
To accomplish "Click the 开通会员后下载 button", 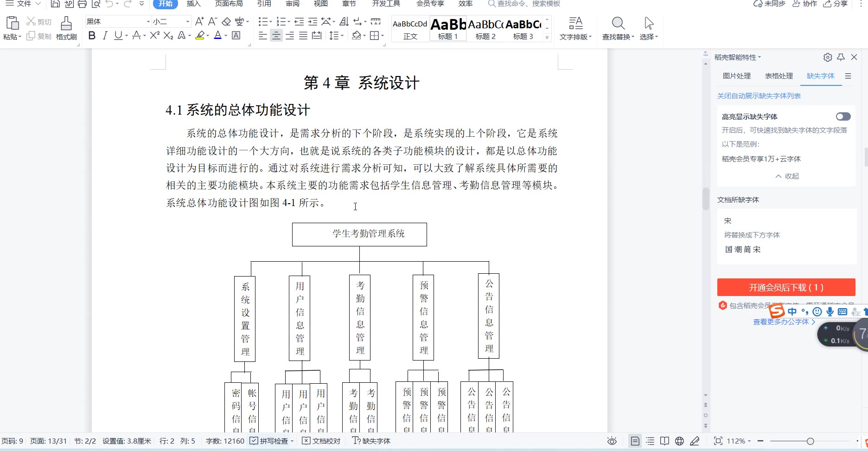I will [786, 287].
